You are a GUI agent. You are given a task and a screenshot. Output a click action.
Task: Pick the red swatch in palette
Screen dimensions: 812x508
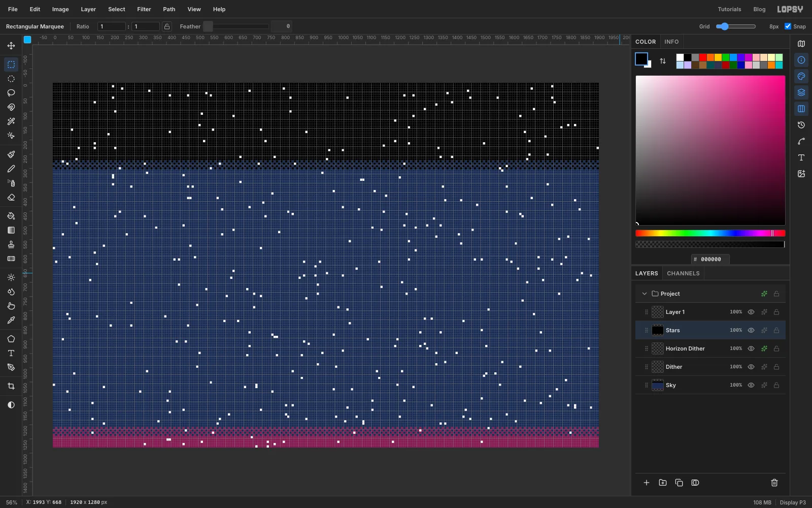click(x=703, y=57)
